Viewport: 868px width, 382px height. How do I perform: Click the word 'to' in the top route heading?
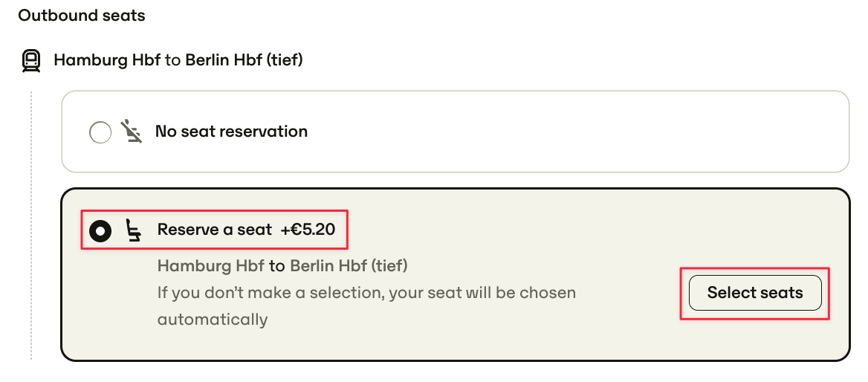point(172,60)
